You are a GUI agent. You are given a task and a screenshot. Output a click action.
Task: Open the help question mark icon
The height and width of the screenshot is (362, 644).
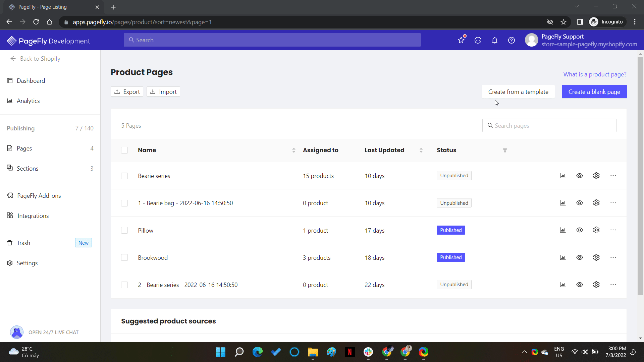click(512, 40)
